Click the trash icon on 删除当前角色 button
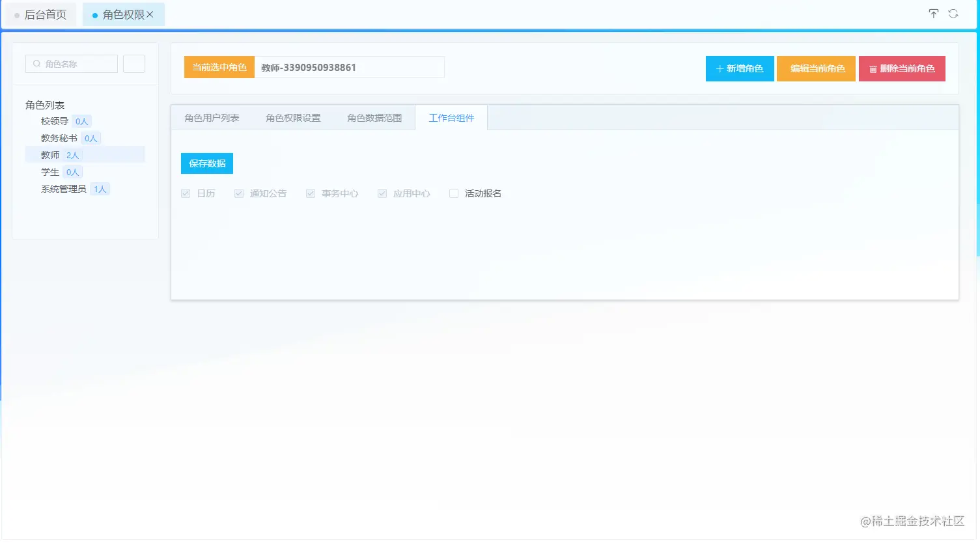 click(873, 69)
